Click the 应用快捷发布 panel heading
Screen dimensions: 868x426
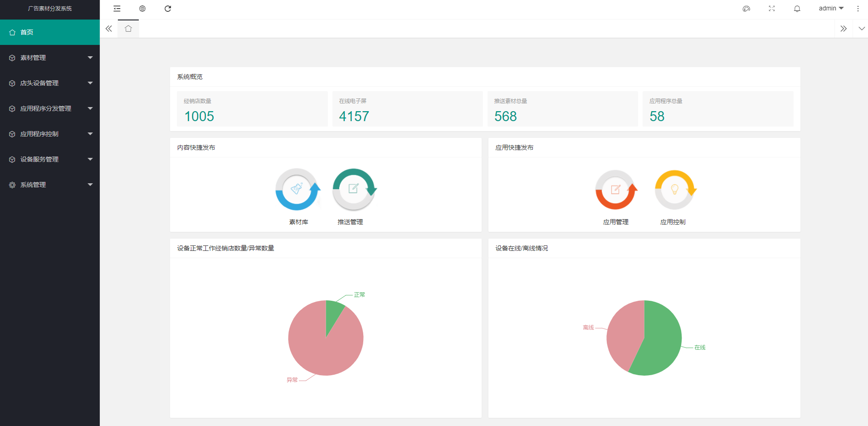coord(514,147)
